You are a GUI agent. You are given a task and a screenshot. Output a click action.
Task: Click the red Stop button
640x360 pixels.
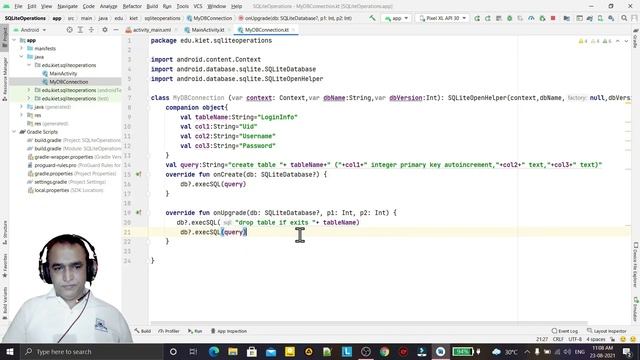(x=553, y=18)
